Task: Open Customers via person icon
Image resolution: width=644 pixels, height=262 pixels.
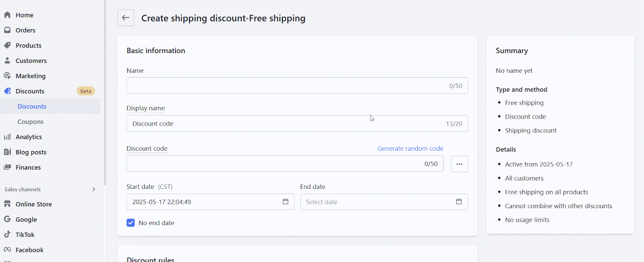Action: [x=7, y=61]
